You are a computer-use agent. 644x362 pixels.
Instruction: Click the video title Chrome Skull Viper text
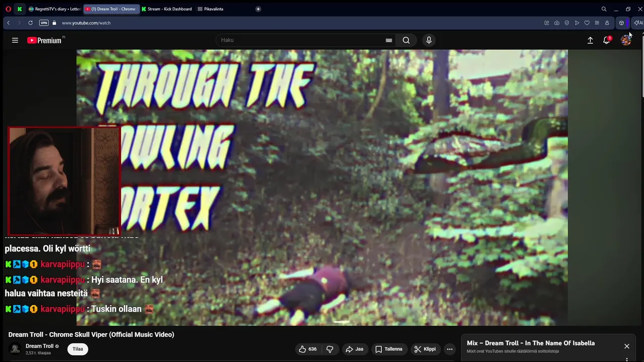91,334
